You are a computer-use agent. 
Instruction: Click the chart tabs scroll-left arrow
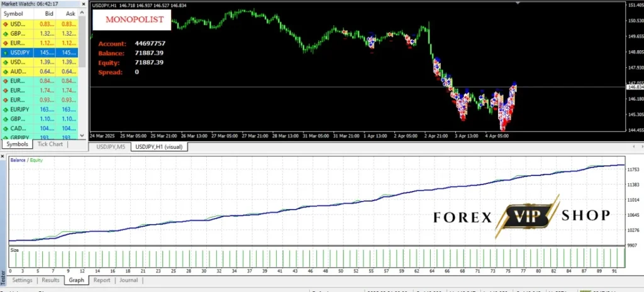click(x=633, y=147)
